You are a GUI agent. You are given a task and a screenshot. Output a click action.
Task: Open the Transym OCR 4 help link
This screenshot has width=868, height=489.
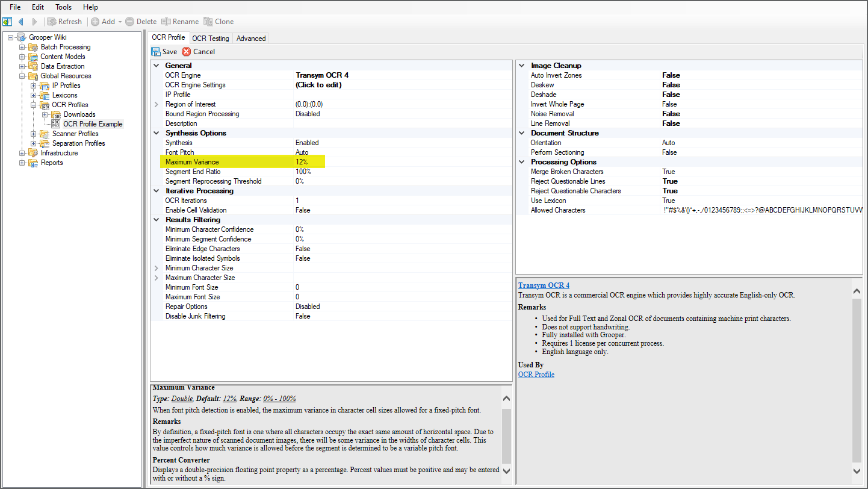click(x=543, y=285)
